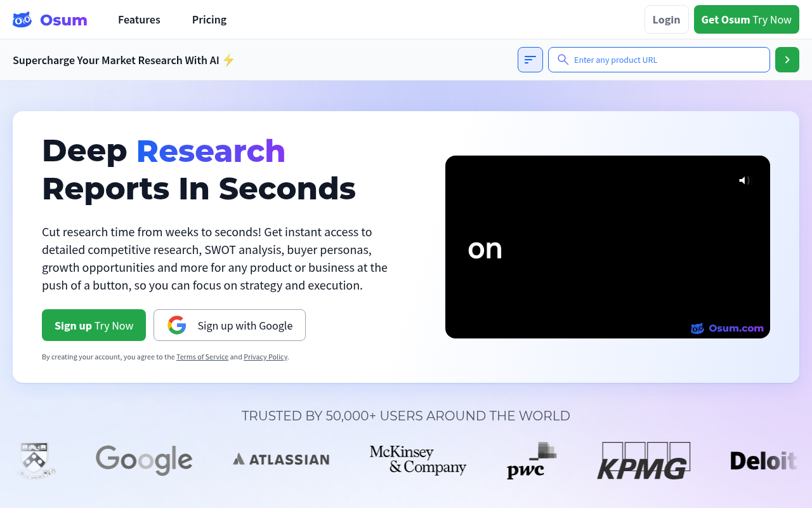
Task: Enable Get Osum Try Now
Action: click(746, 19)
